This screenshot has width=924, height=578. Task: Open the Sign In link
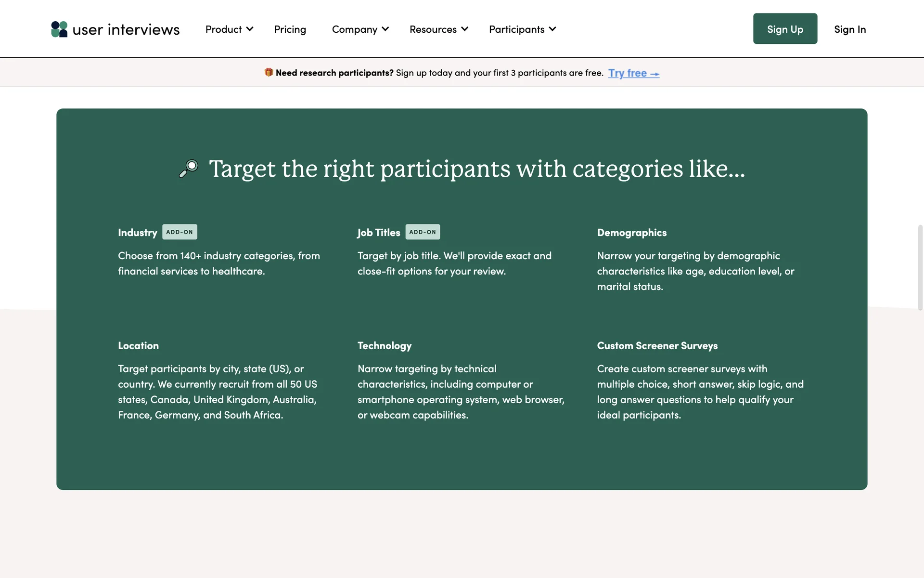849,29
